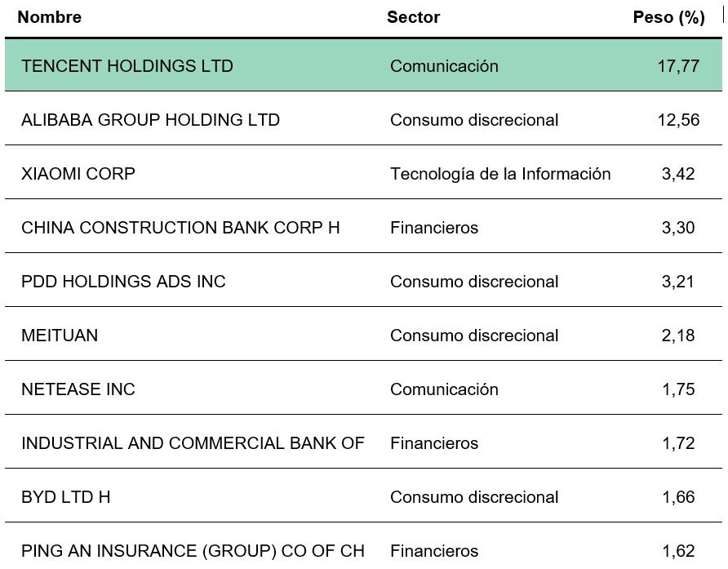Select the ALIBABA GROUP HOLDING LTD name

[150, 120]
